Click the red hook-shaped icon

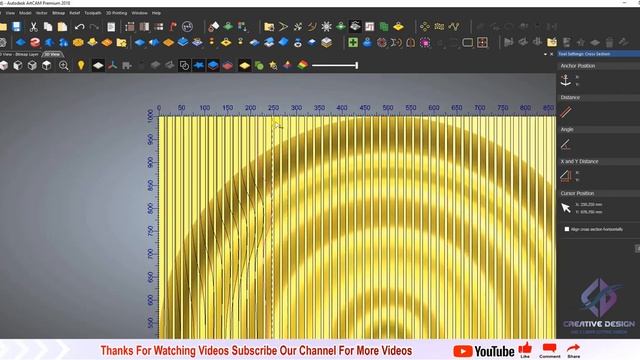(x=173, y=27)
